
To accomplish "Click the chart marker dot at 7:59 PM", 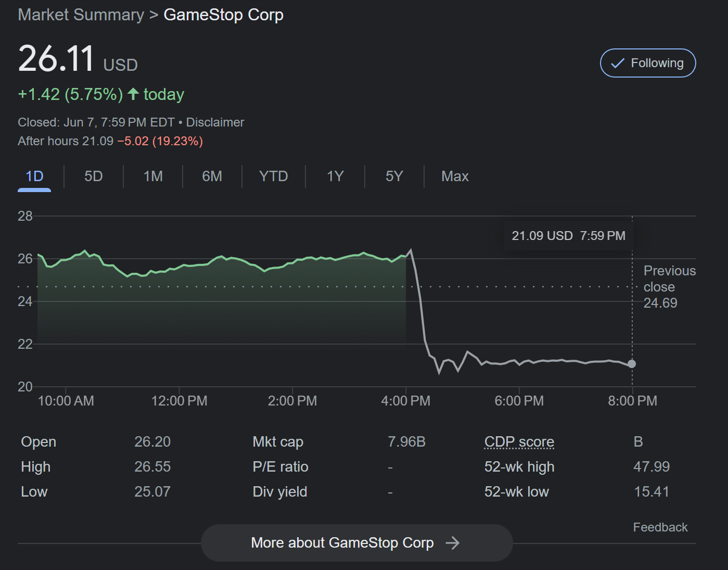I will click(632, 364).
